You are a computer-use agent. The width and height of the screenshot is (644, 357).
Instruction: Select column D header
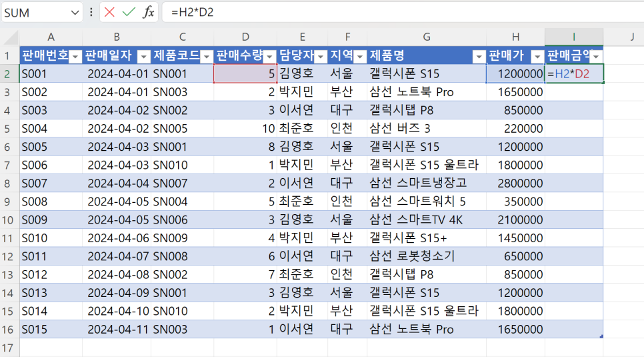pyautogui.click(x=245, y=37)
